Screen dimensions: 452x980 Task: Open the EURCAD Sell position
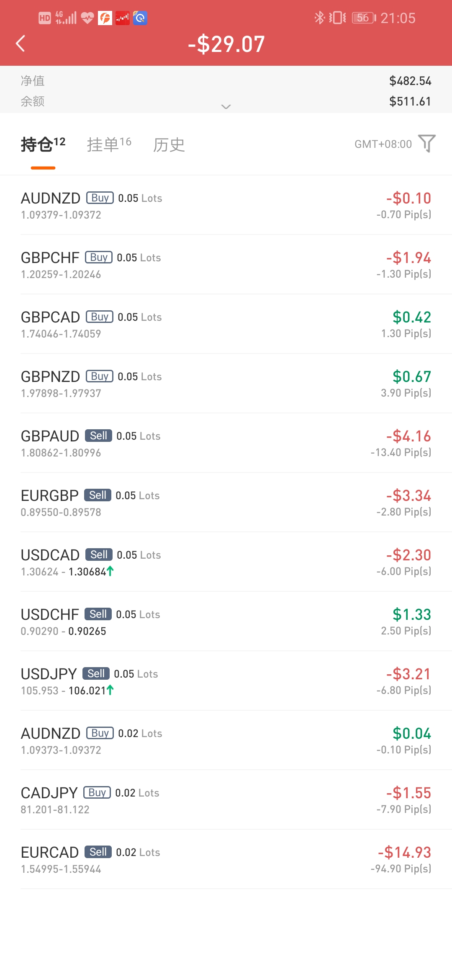pyautogui.click(x=226, y=859)
